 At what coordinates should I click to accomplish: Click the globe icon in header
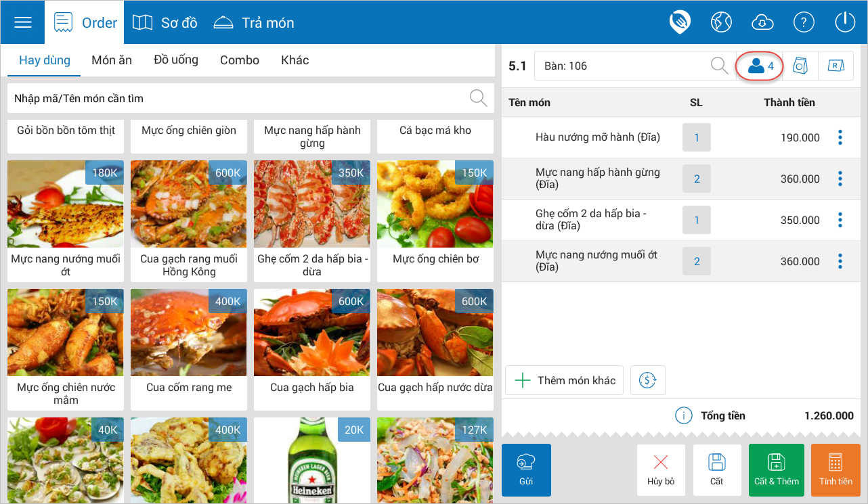click(721, 22)
